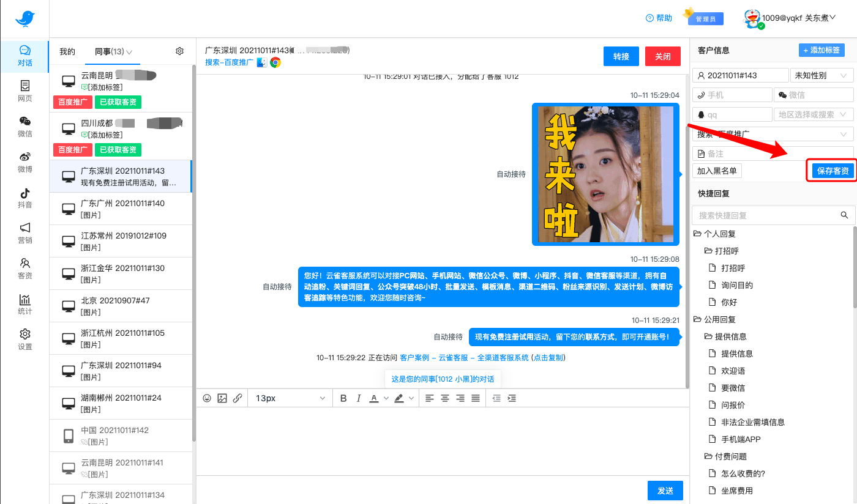The image size is (857, 504).
Task: Open the 搜索-百度推广 source dropdown
Action: pyautogui.click(x=773, y=134)
